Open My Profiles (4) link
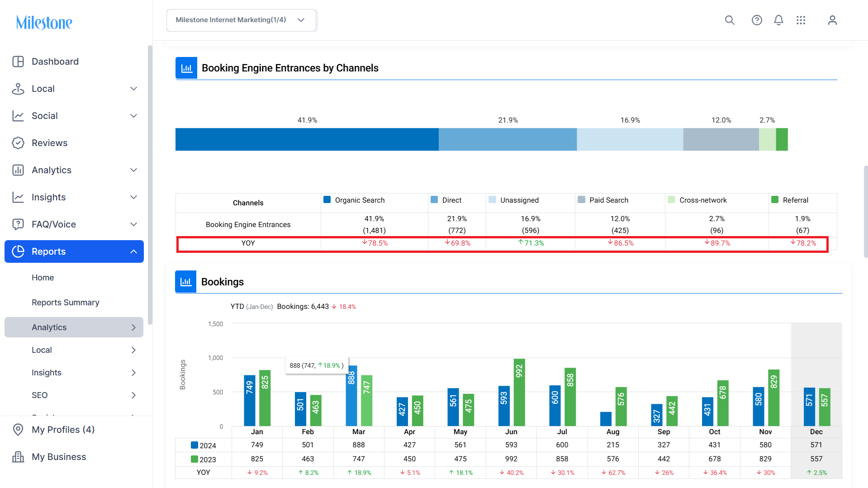The width and height of the screenshot is (868, 488). coord(63,430)
